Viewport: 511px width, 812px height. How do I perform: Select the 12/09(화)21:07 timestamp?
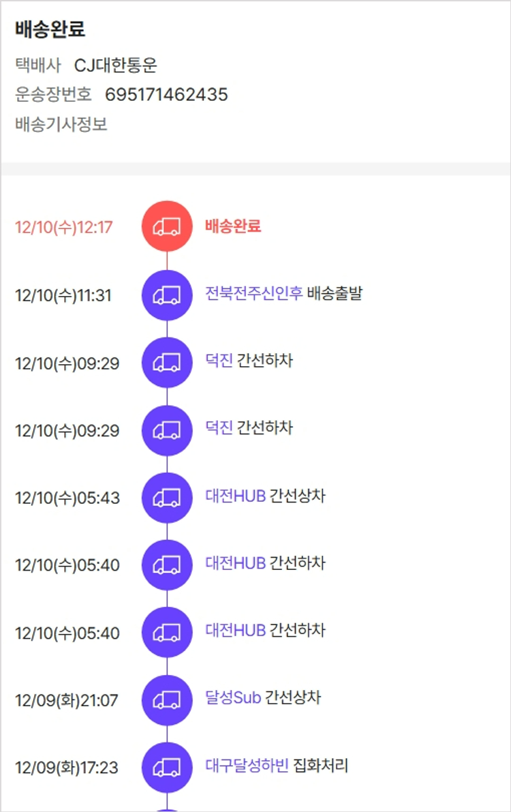(x=66, y=700)
